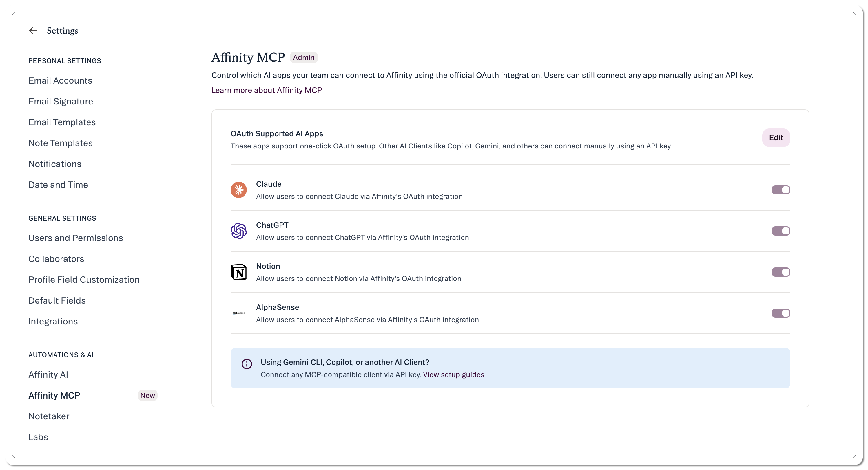The width and height of the screenshot is (868, 470).
Task: Click the Claude logo icon
Action: click(x=238, y=190)
